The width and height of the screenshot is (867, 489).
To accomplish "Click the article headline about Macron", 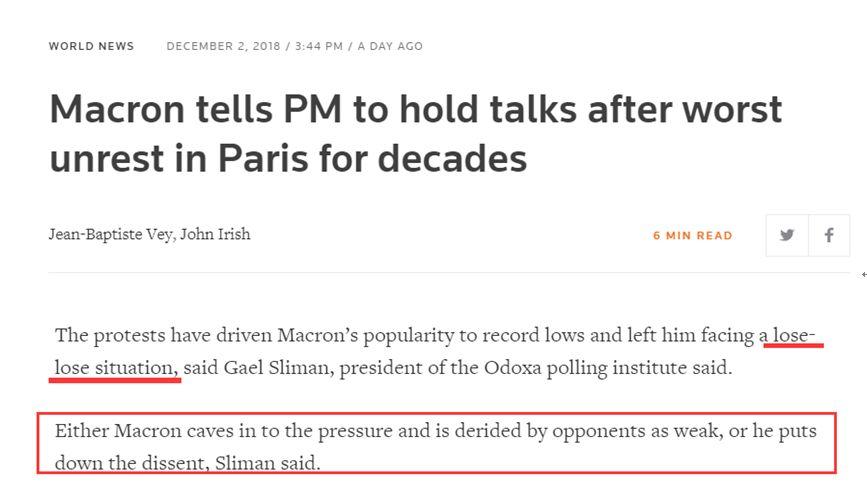I will [415, 133].
